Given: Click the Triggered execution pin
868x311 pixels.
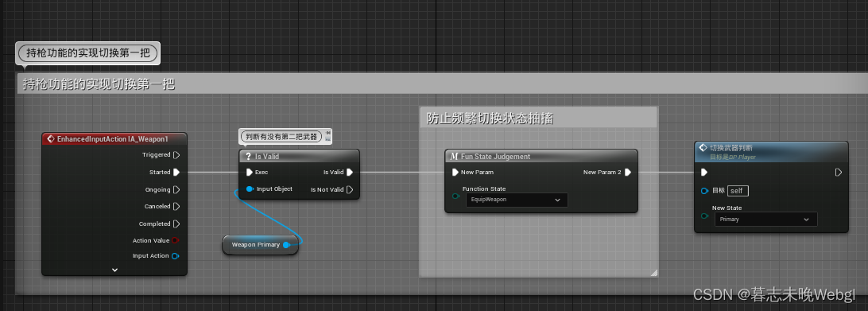Looking at the screenshot, I should coord(176,154).
